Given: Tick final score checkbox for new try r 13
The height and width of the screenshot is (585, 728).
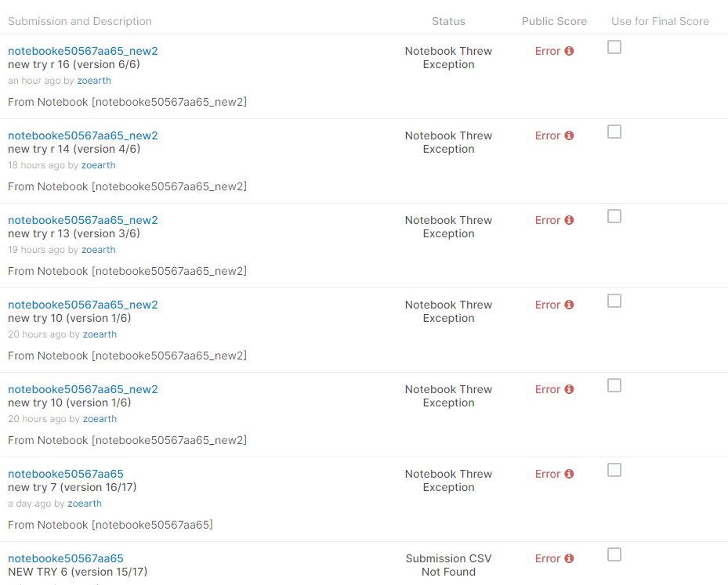Looking at the screenshot, I should (x=614, y=216).
